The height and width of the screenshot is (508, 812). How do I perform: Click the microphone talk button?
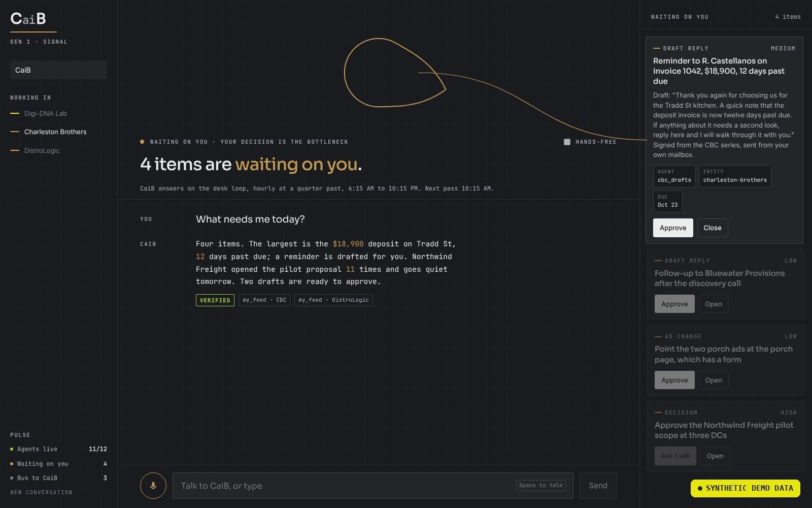pyautogui.click(x=153, y=486)
